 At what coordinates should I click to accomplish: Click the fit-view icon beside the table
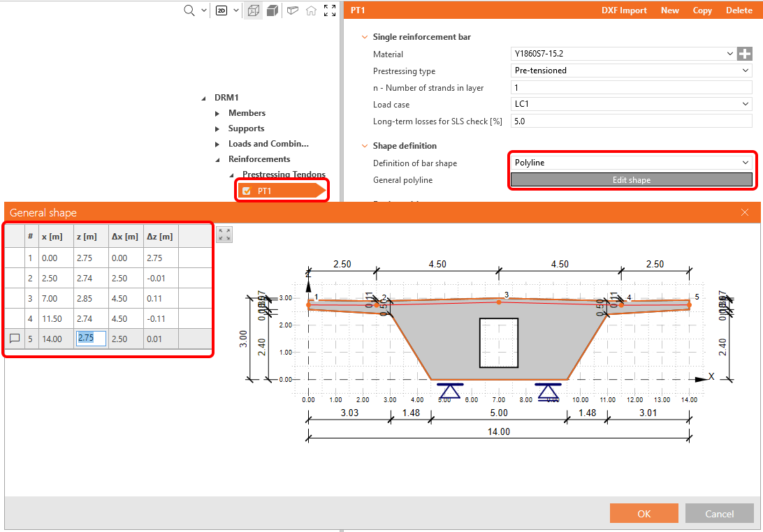click(x=224, y=235)
